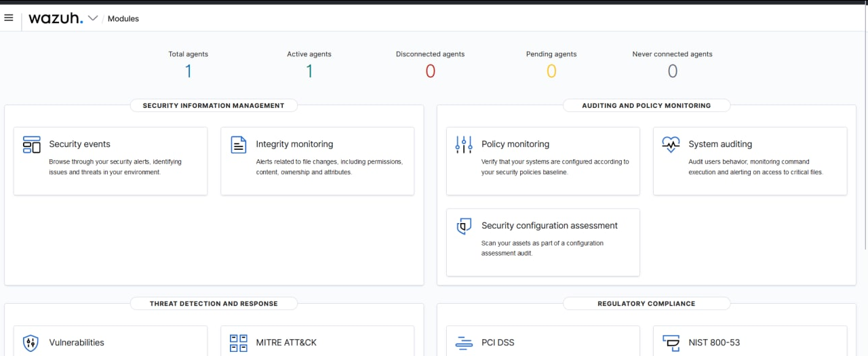Viewport: 868px width, 356px height.
Task: Select the Modules breadcrumb item
Action: click(123, 19)
